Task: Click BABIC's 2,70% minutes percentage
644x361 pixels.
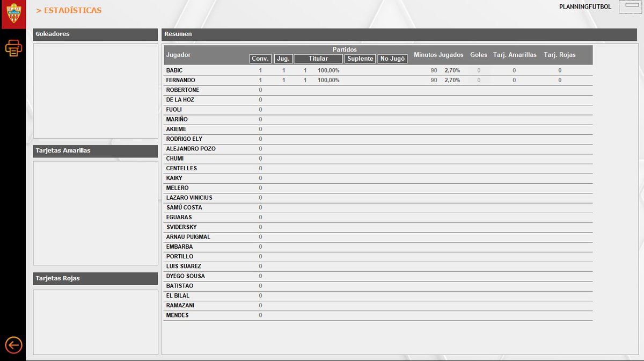Action: click(x=452, y=70)
